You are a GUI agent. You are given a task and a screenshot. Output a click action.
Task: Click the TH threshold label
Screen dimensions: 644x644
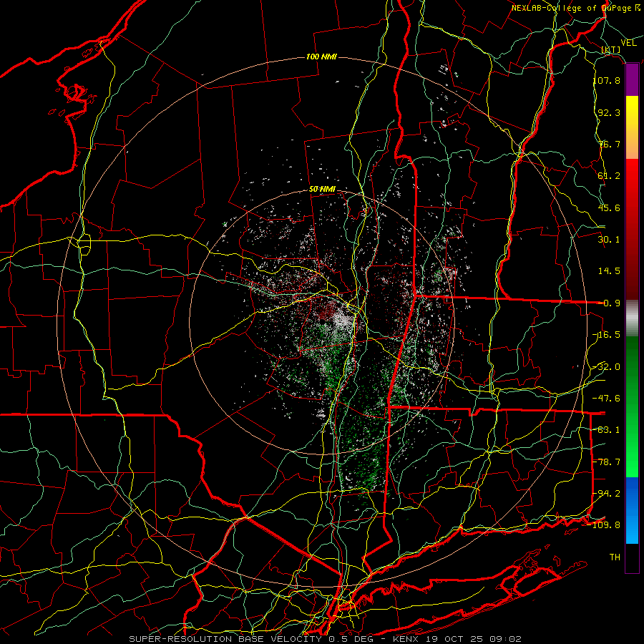(615, 557)
